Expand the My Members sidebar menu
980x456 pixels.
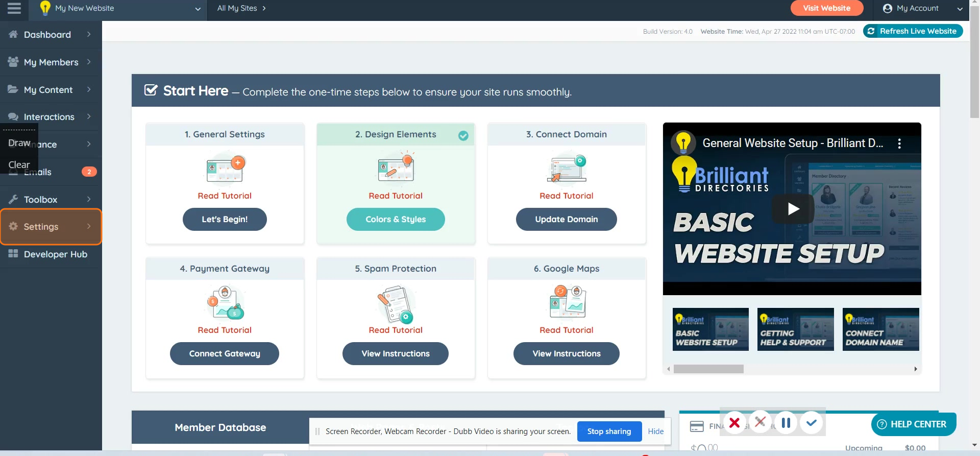coord(51,62)
